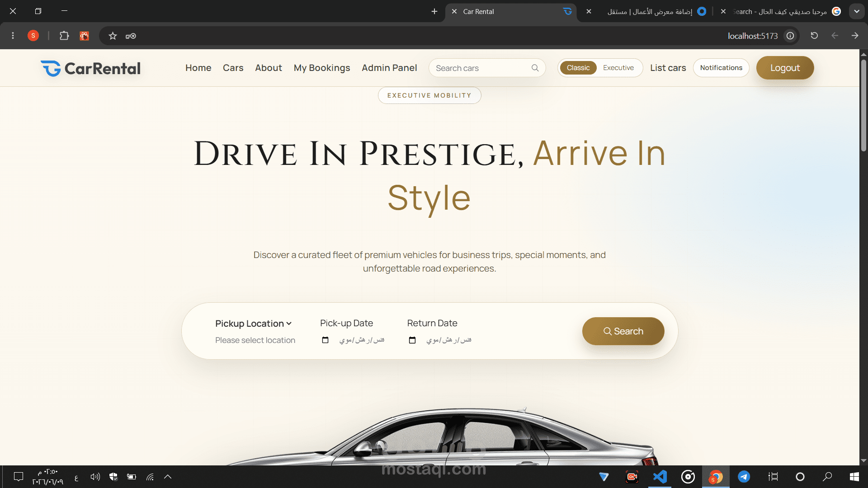Open the About nav link

tap(269, 68)
